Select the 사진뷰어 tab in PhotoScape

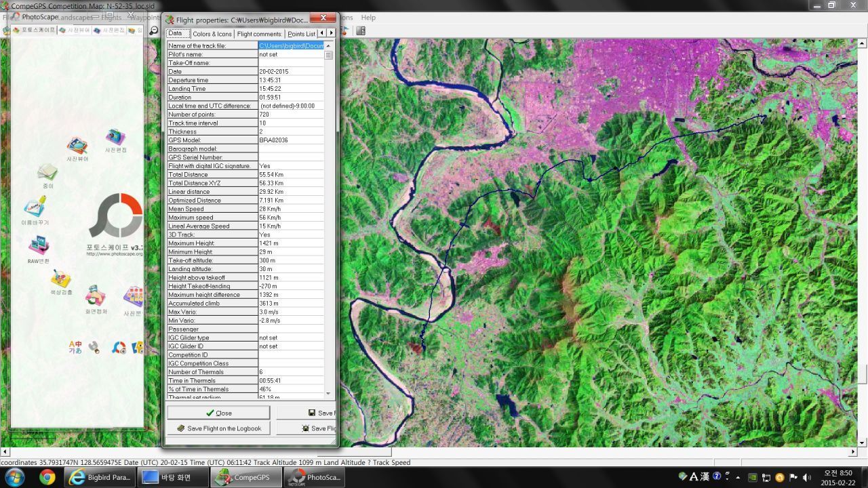[x=74, y=30]
